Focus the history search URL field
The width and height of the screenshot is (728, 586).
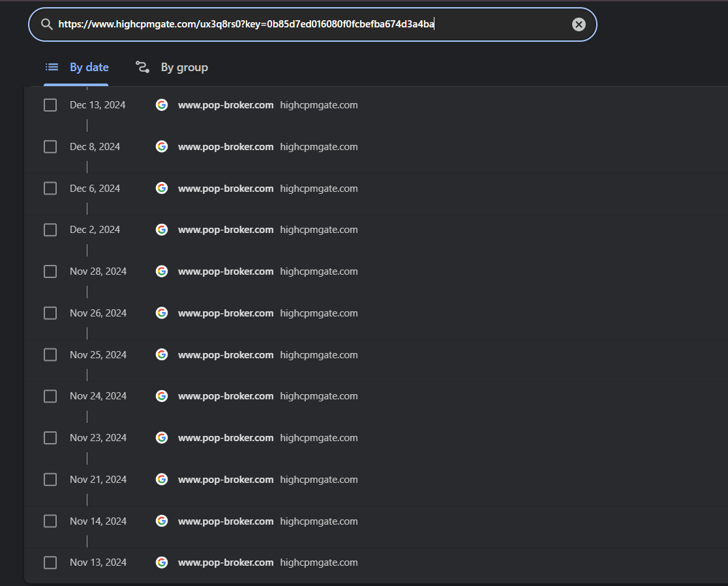click(312, 24)
